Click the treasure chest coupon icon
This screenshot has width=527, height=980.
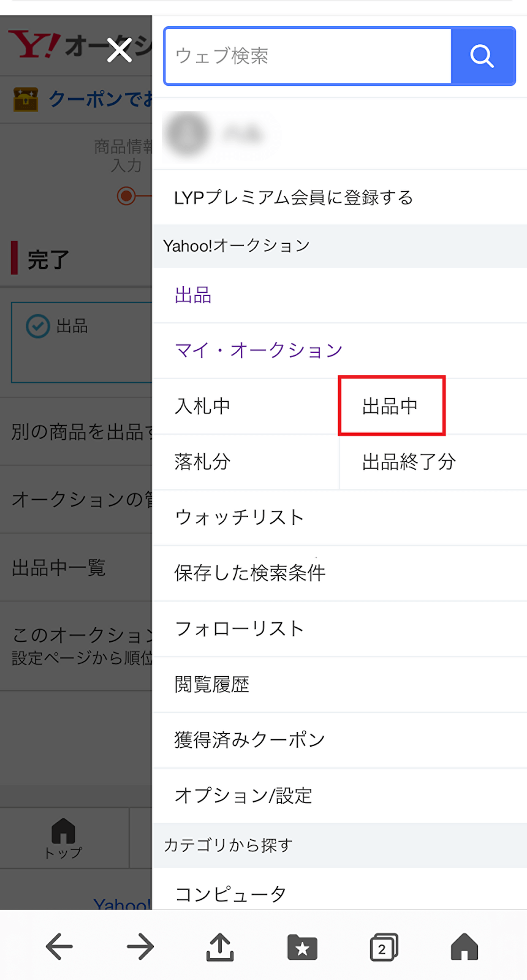pyautogui.click(x=26, y=99)
